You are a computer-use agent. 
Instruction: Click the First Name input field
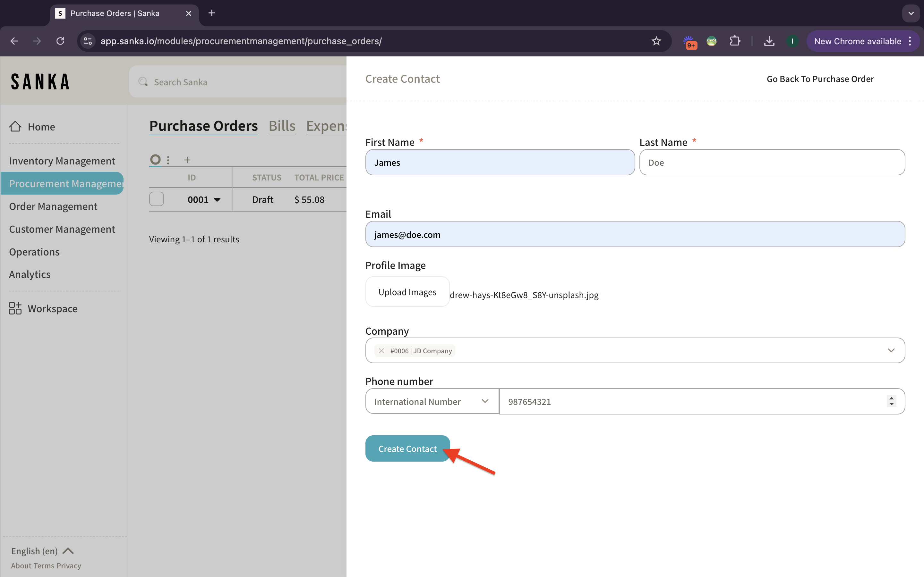click(500, 162)
